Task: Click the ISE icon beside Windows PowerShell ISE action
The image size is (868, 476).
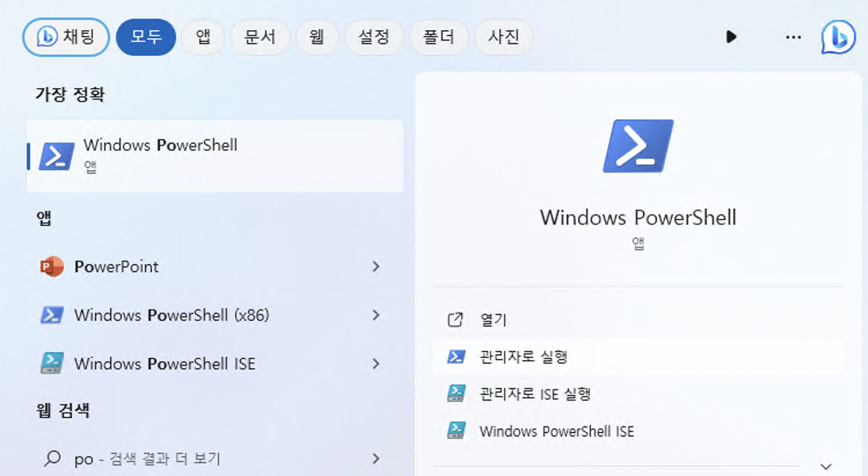Action: point(456,431)
